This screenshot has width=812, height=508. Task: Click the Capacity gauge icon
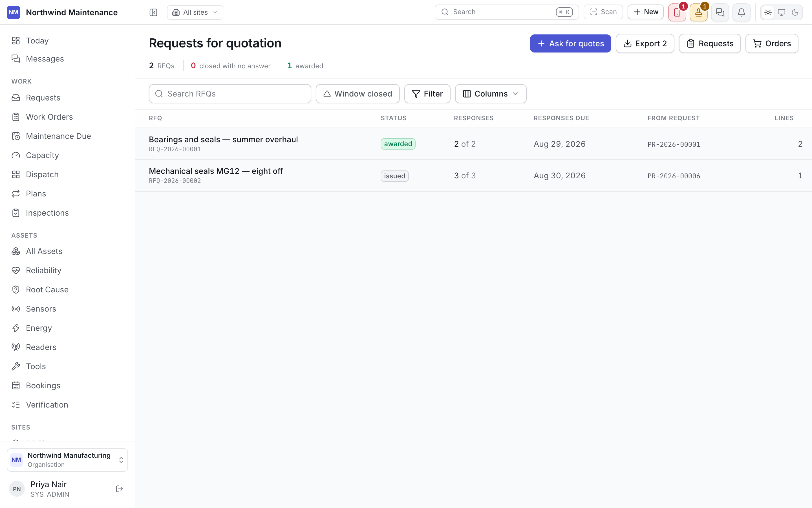click(x=16, y=155)
